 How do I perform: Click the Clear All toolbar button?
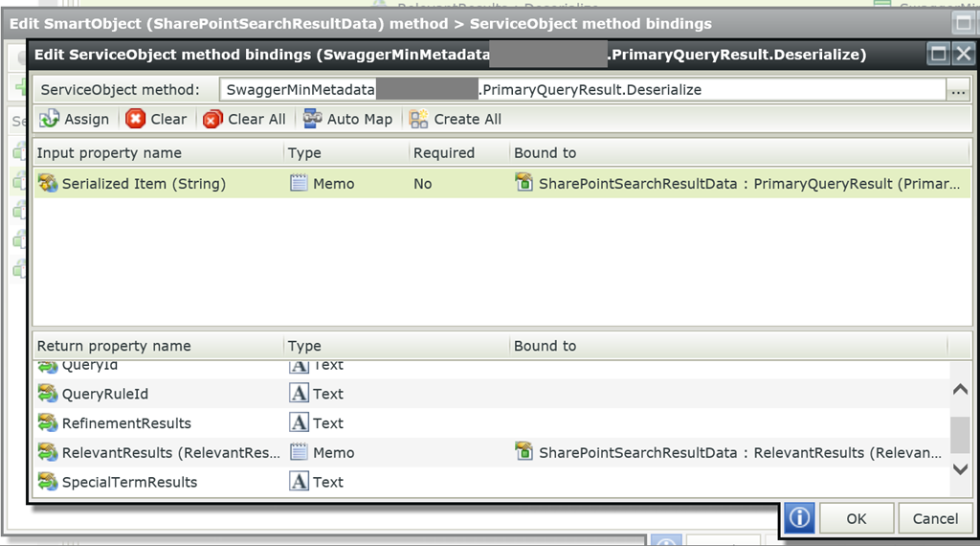coord(244,119)
